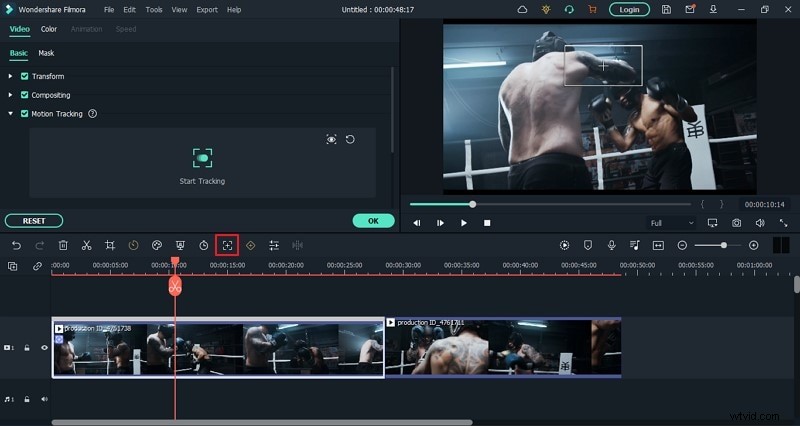Redo the last undone action

[39, 245]
